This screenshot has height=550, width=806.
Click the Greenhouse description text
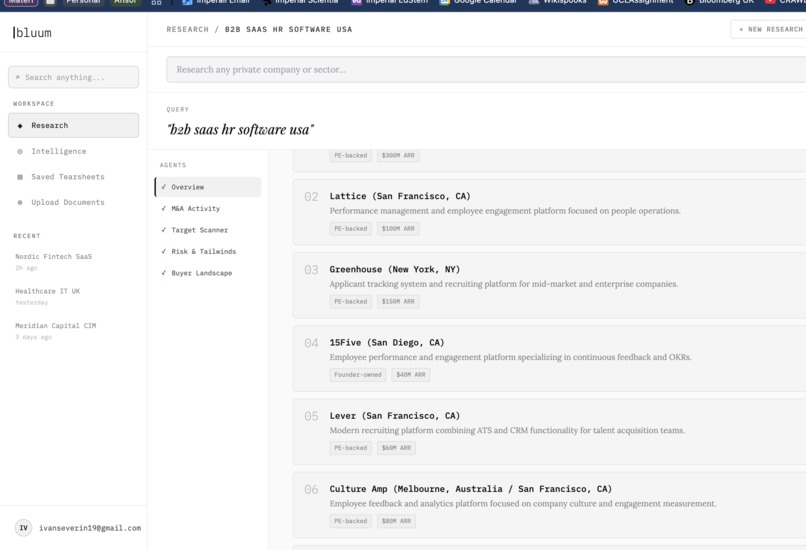click(x=504, y=284)
